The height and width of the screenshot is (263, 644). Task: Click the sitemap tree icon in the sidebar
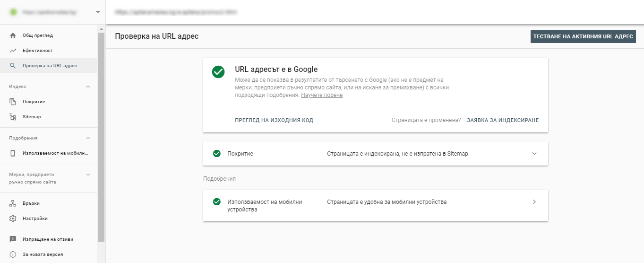13,117
